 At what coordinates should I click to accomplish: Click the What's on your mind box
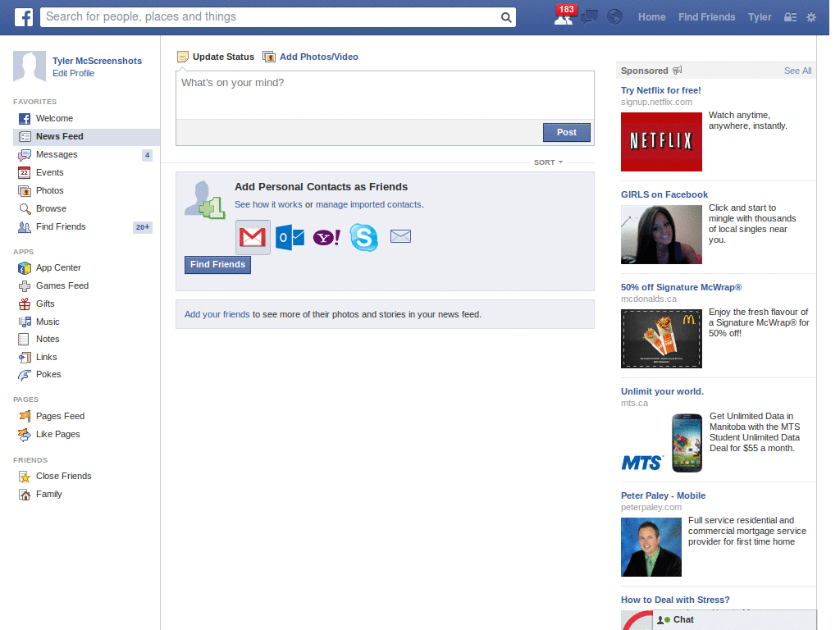coord(385,95)
